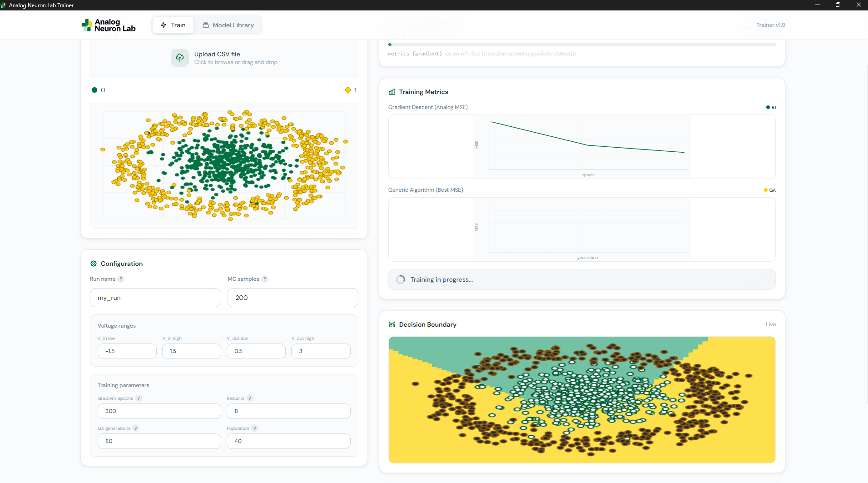Open the setuptools.pypa.io link
This screenshot has width=868, height=483.
(x=530, y=54)
